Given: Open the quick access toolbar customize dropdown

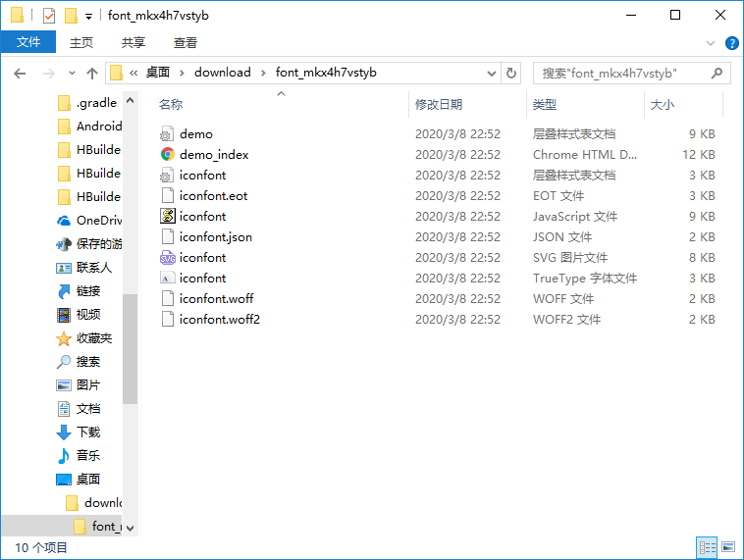Looking at the screenshot, I should [x=88, y=17].
